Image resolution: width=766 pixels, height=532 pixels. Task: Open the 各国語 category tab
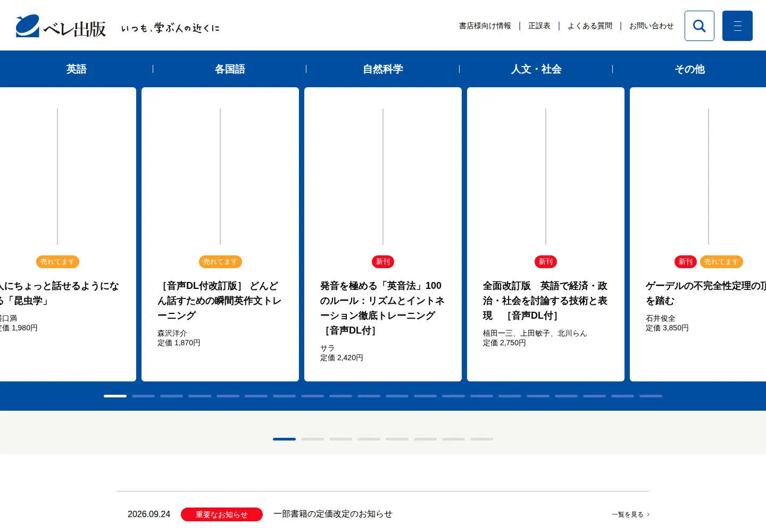click(x=230, y=69)
